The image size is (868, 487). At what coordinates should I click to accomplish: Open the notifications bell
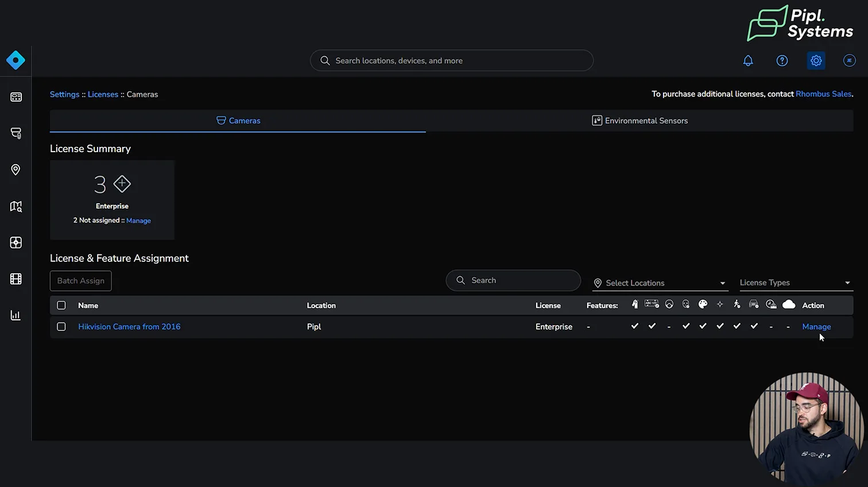pyautogui.click(x=748, y=60)
